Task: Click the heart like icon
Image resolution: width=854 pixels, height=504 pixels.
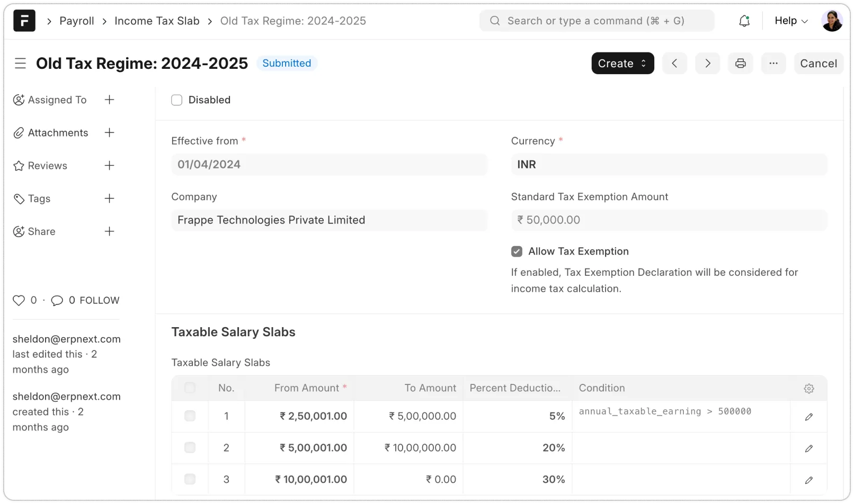Action: coord(19,301)
